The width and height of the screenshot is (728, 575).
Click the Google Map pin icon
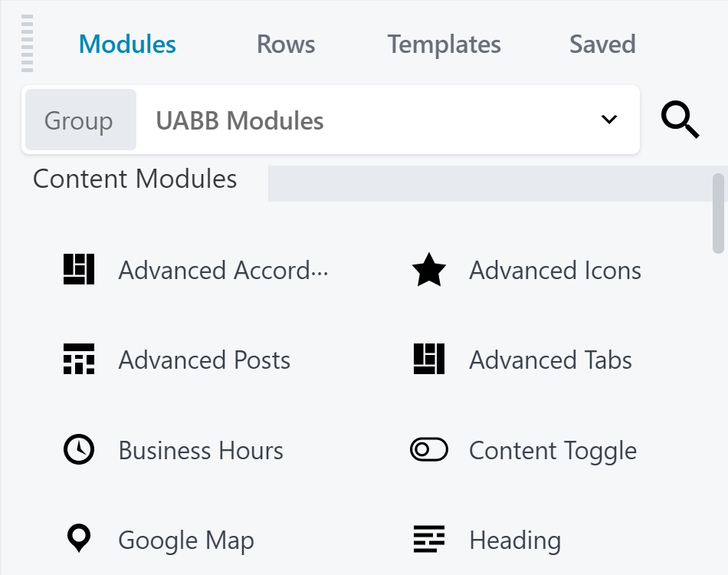[x=78, y=539]
